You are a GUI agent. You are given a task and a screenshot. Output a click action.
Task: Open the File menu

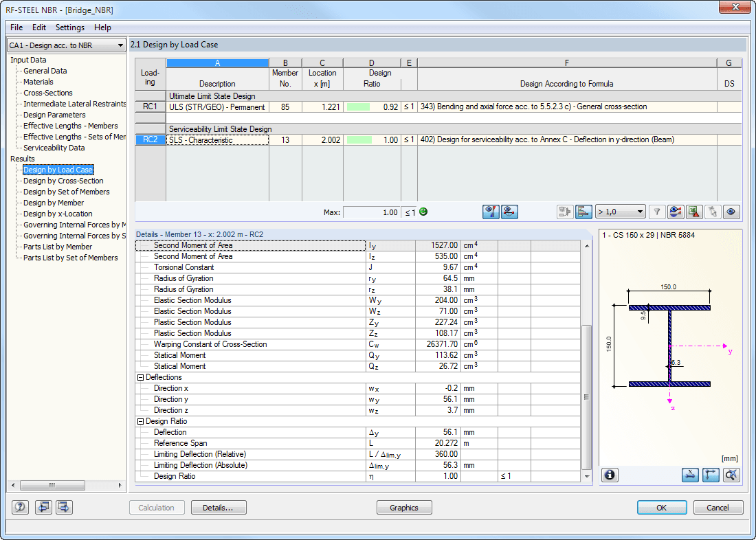tap(16, 27)
